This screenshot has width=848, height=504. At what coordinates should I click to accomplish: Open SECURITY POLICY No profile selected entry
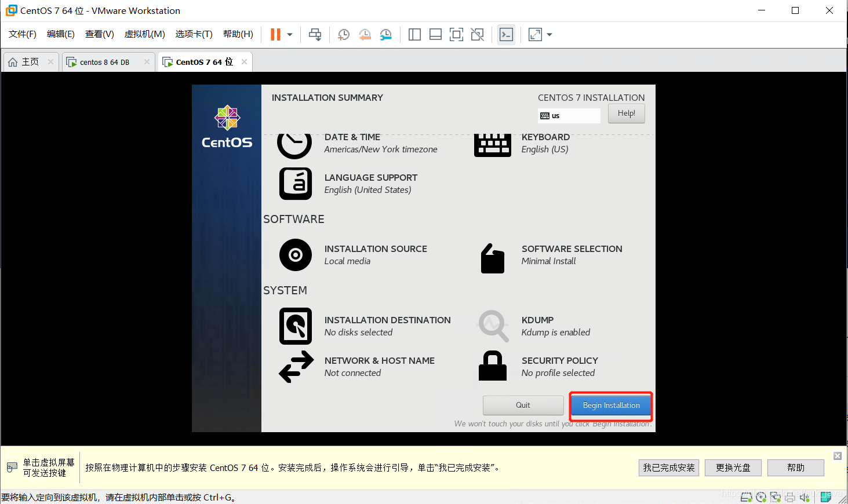tap(559, 367)
